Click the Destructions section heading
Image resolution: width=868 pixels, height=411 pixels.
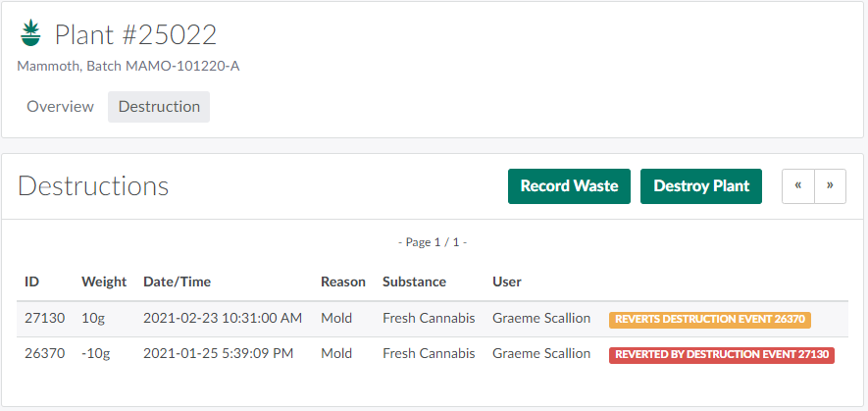click(93, 186)
